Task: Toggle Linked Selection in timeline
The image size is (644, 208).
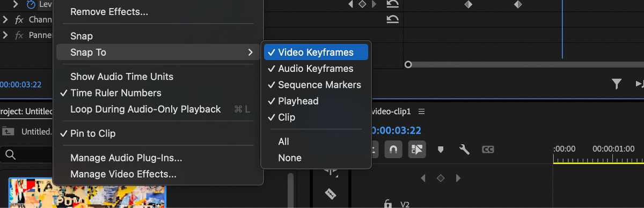Action: click(x=417, y=150)
